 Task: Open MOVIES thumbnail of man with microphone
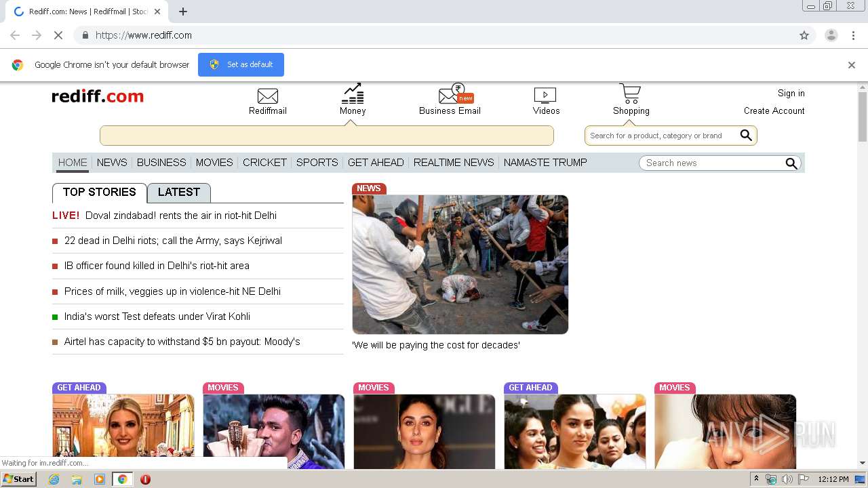click(x=274, y=431)
